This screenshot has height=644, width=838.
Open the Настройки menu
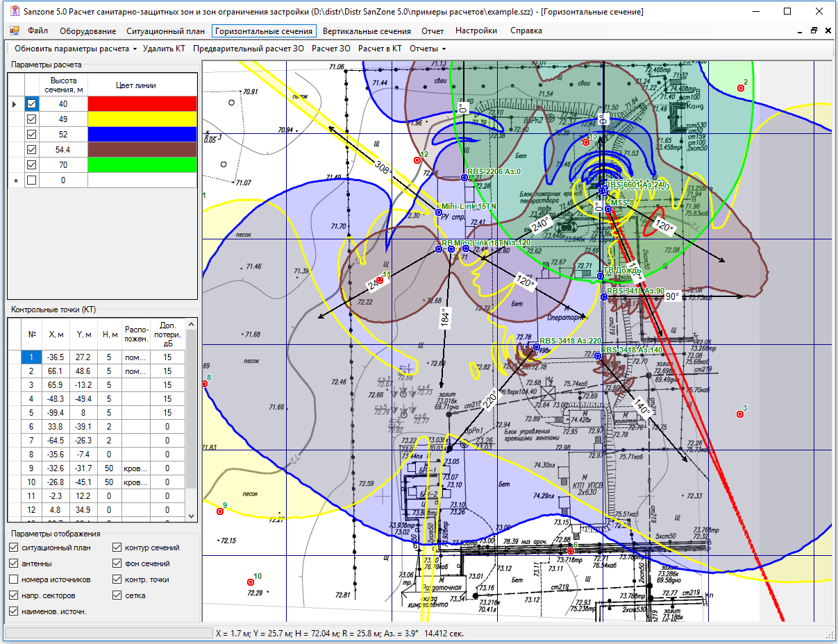(476, 31)
